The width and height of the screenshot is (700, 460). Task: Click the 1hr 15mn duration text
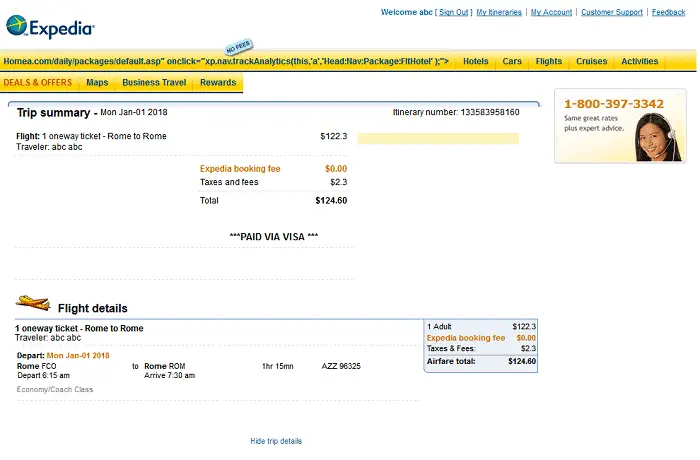click(278, 366)
